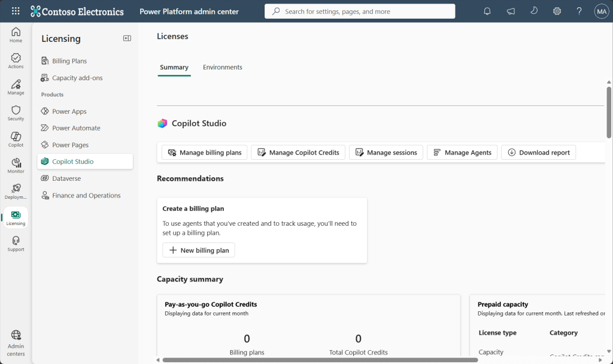Click Download report button
The image size is (613, 364).
pos(538,153)
